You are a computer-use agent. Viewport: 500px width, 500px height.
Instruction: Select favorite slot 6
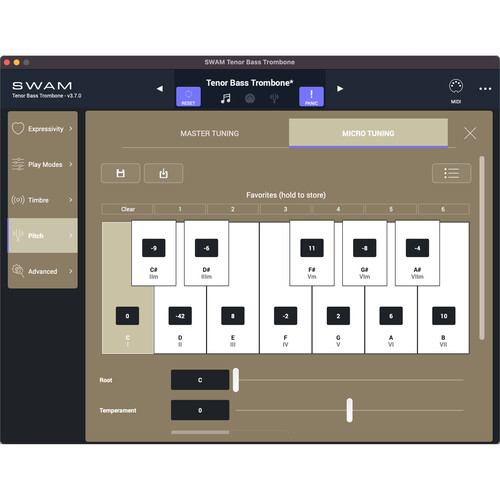pyautogui.click(x=443, y=209)
